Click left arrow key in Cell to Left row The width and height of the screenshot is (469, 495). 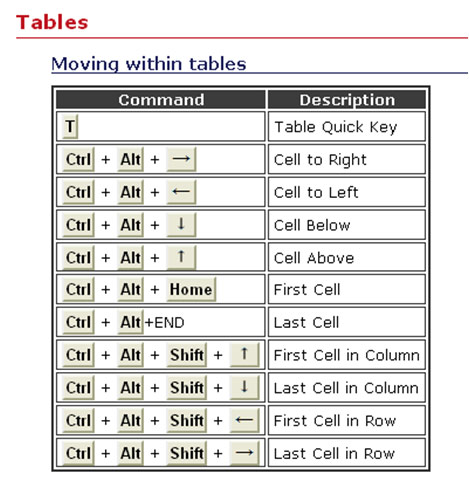(181, 192)
